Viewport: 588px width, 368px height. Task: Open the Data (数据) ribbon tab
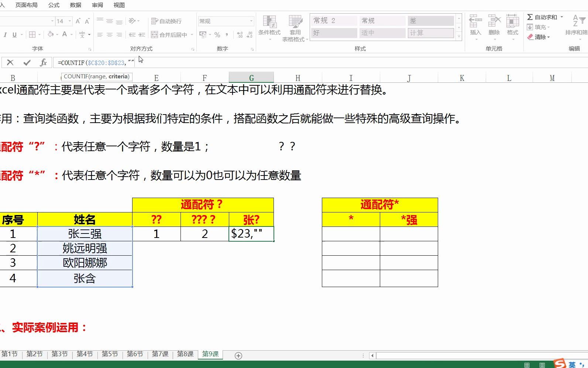tap(76, 5)
